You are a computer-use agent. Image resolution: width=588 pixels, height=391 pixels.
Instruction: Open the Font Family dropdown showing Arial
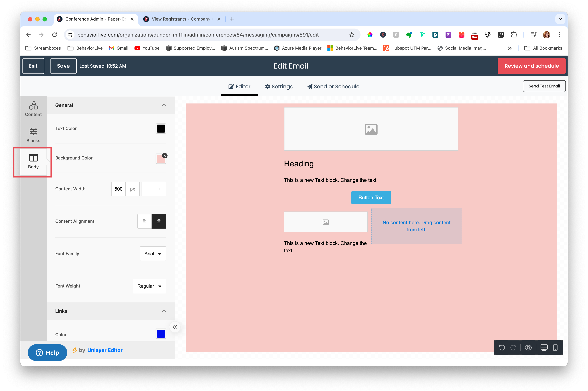pos(153,254)
